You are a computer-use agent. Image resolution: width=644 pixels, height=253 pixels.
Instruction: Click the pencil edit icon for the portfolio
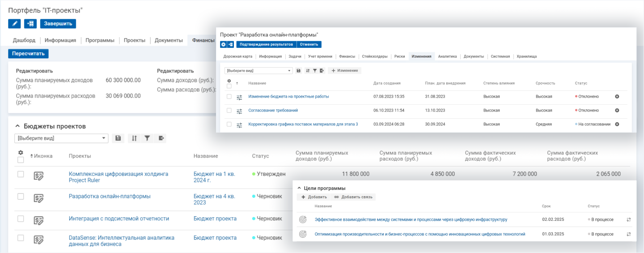pyautogui.click(x=14, y=24)
